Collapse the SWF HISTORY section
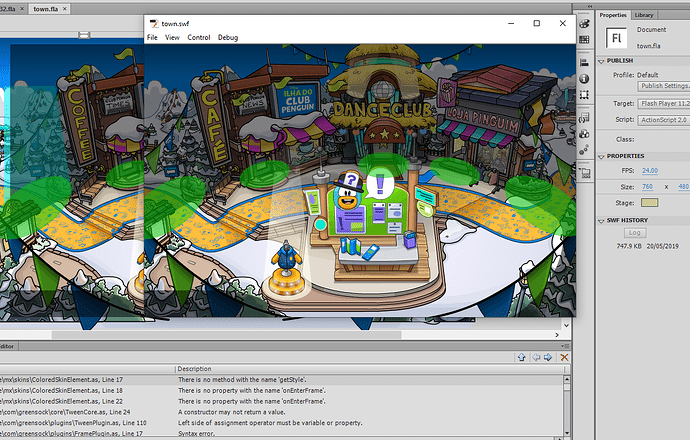Viewport: 690px width, 440px height. [602, 219]
